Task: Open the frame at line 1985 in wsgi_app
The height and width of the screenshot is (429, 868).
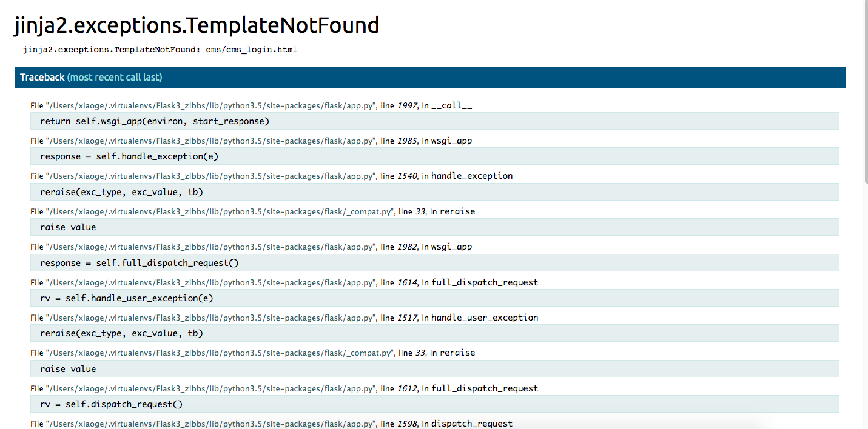Action: click(251, 141)
